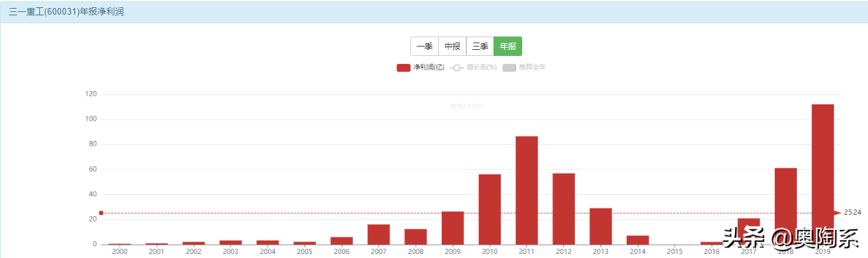Toggle the gray 推算全年 legend swatch

point(509,68)
